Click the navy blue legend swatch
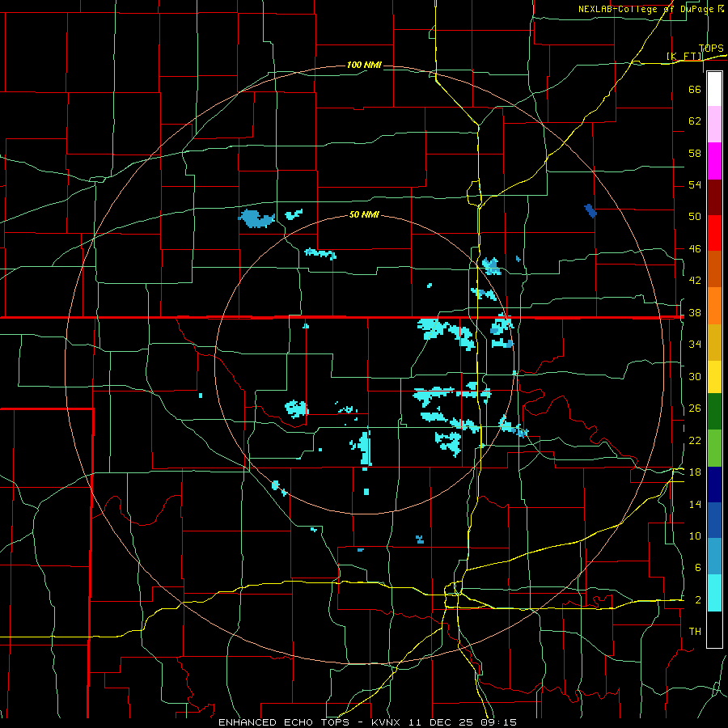The height and width of the screenshot is (728, 728). (714, 485)
